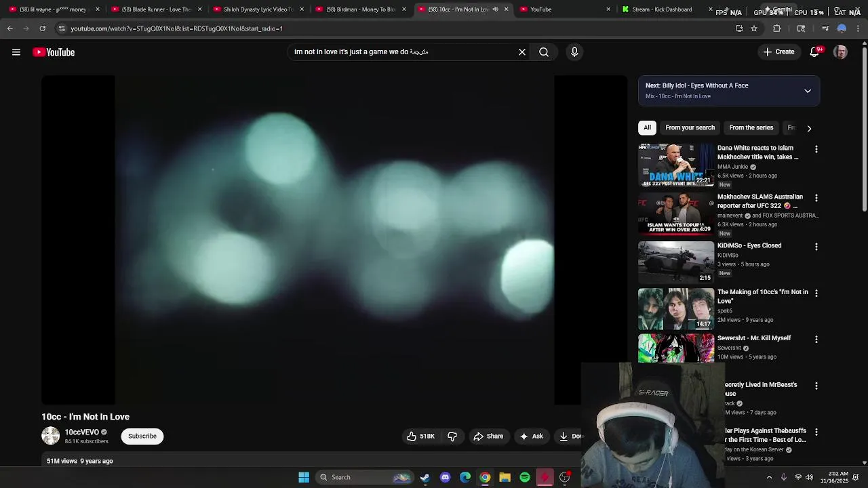Open the Windows Start menu
The image size is (868, 488).
304,477
